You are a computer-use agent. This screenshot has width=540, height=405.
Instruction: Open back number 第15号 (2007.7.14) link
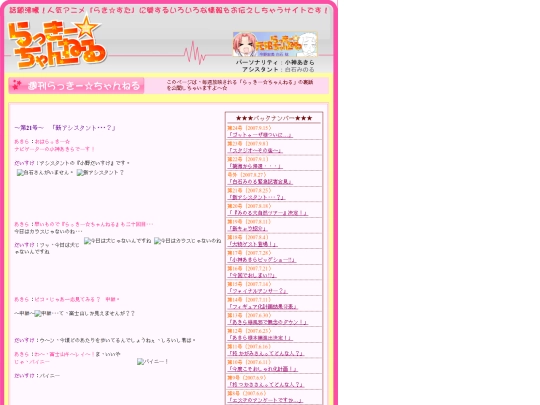coord(258,291)
